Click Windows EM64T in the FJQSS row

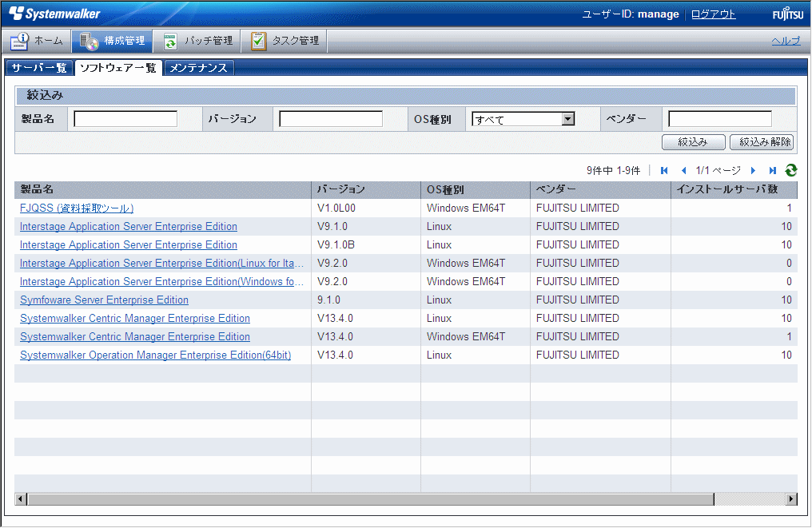pos(466,208)
